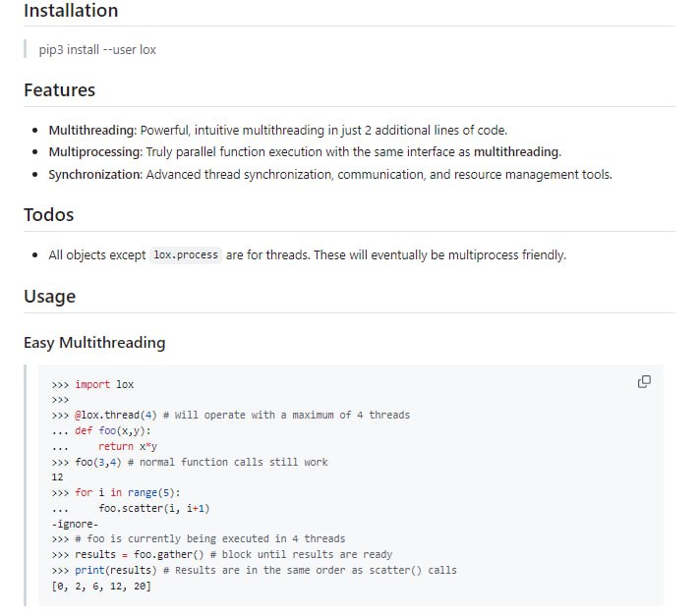Viewport: 699px width, 616px height.
Task: Click the lox.process inline code
Action: click(186, 255)
